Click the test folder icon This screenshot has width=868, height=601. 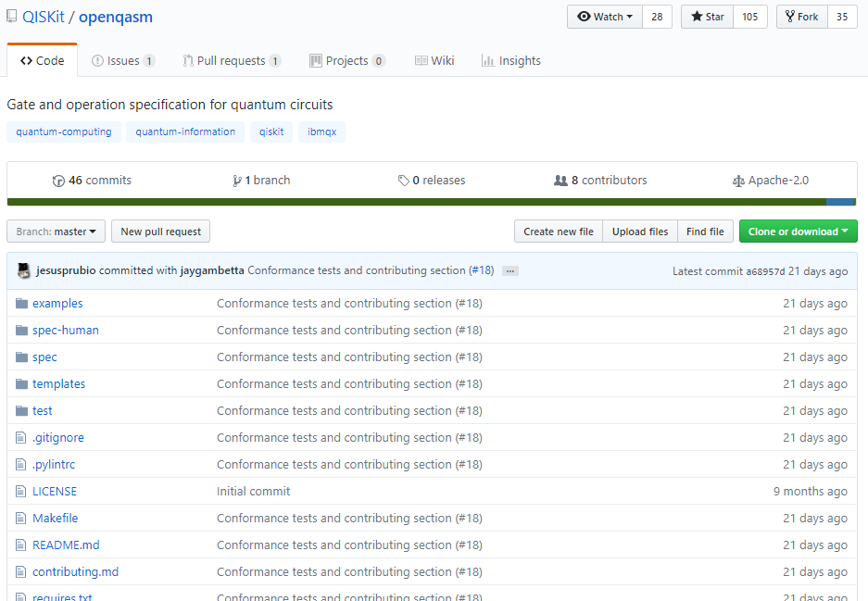[x=21, y=410]
